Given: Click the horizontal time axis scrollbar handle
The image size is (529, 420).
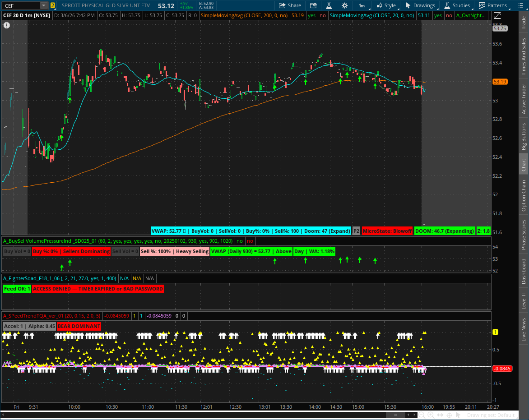Looking at the screenshot, I should tap(395, 415).
